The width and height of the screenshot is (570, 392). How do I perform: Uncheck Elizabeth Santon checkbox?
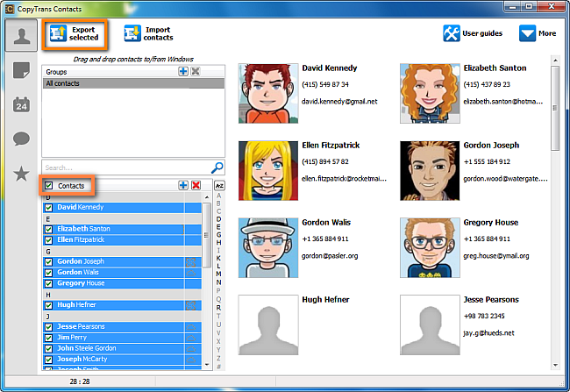[x=48, y=230]
